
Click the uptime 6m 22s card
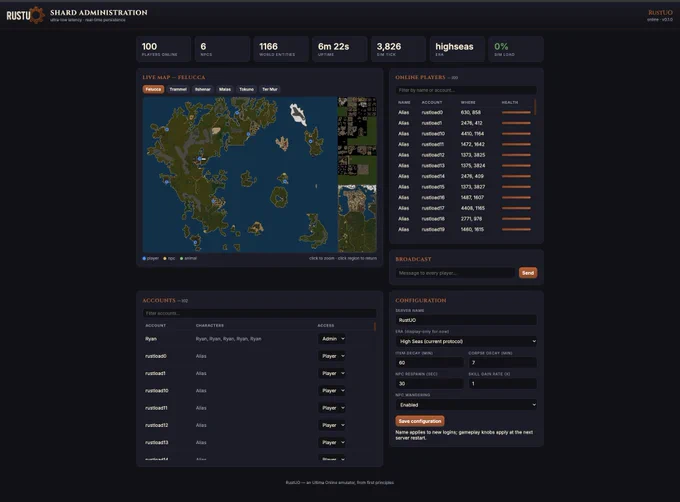(x=340, y=49)
